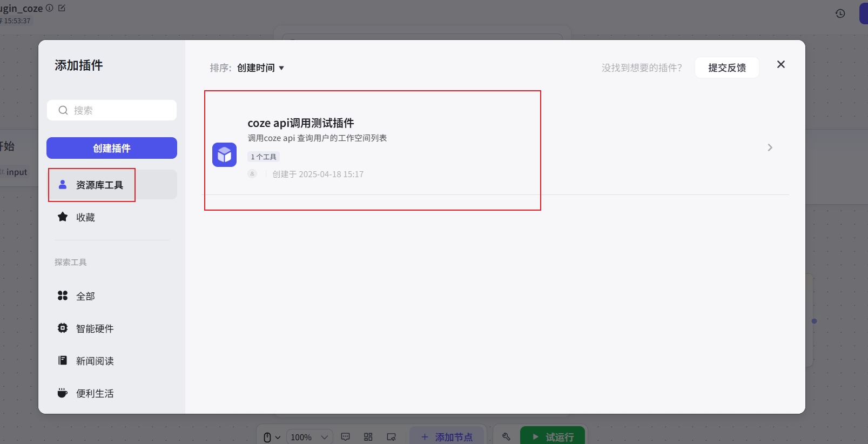Click the four-dot icon for 全部

click(x=63, y=295)
